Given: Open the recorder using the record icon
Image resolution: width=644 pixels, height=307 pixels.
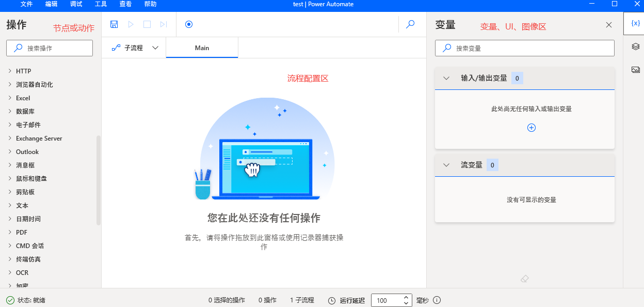Looking at the screenshot, I should coord(189,24).
